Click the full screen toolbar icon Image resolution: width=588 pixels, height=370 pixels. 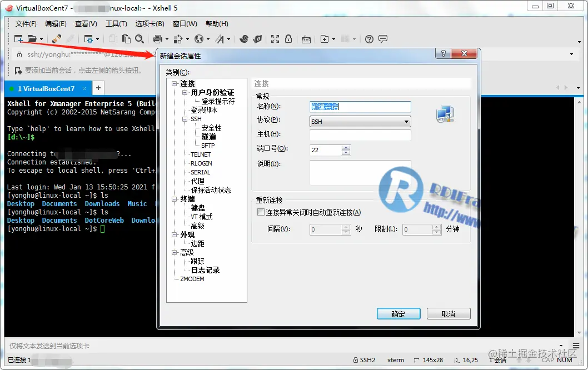pos(275,39)
